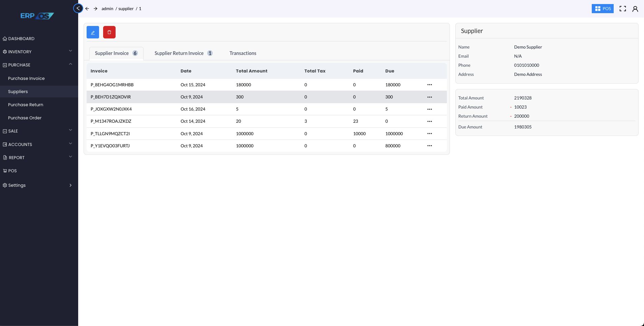Click invoice P_Y1EVQO03FURTJ
Viewport: 644px width, 326px height.
110,146
